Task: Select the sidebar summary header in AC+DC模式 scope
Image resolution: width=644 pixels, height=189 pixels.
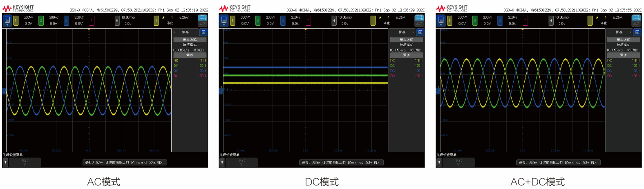Action: pos(619,32)
